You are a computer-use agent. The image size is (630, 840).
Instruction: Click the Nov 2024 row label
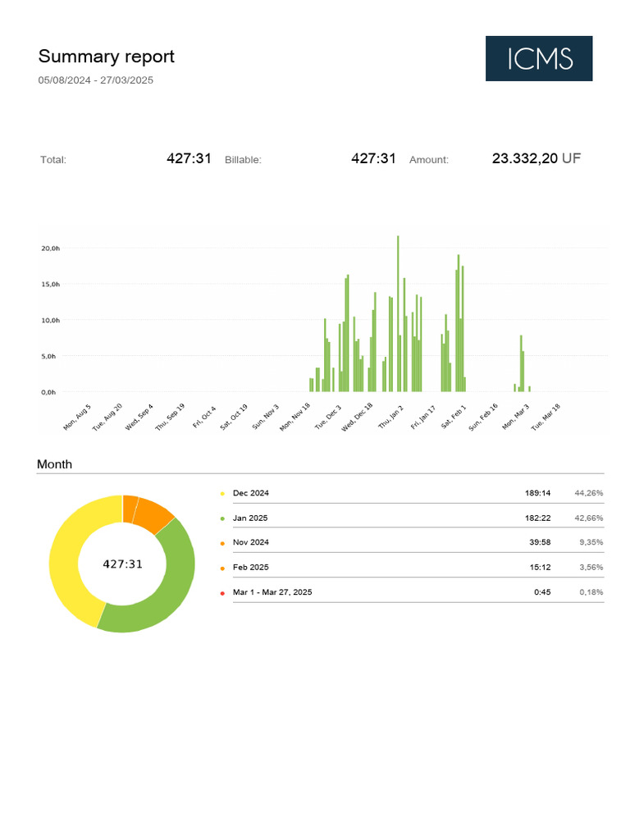pyautogui.click(x=251, y=542)
